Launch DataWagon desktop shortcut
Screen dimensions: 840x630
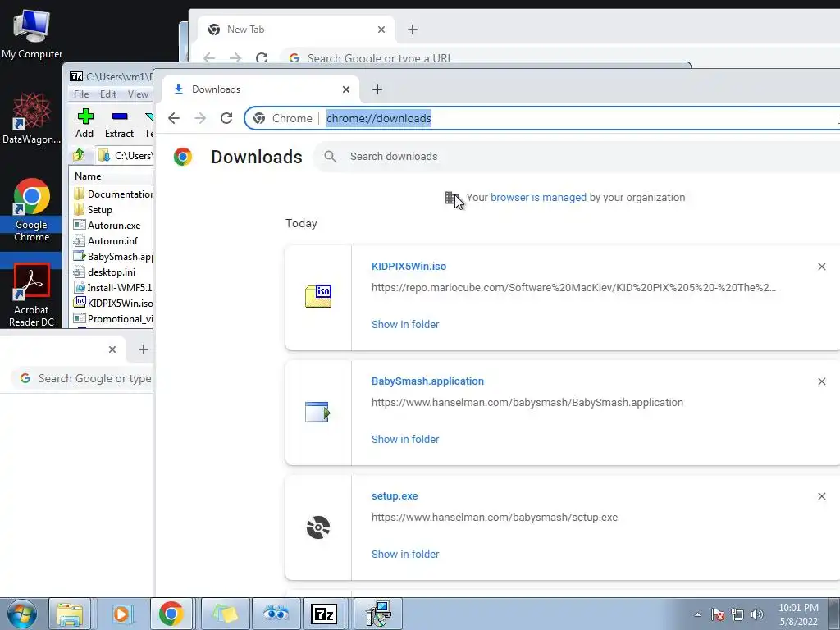(32, 118)
